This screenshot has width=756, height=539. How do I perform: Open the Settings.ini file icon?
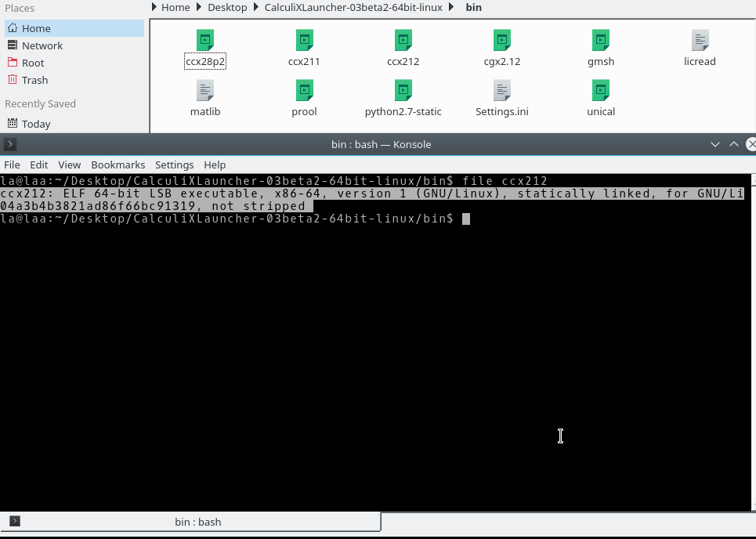pos(501,91)
